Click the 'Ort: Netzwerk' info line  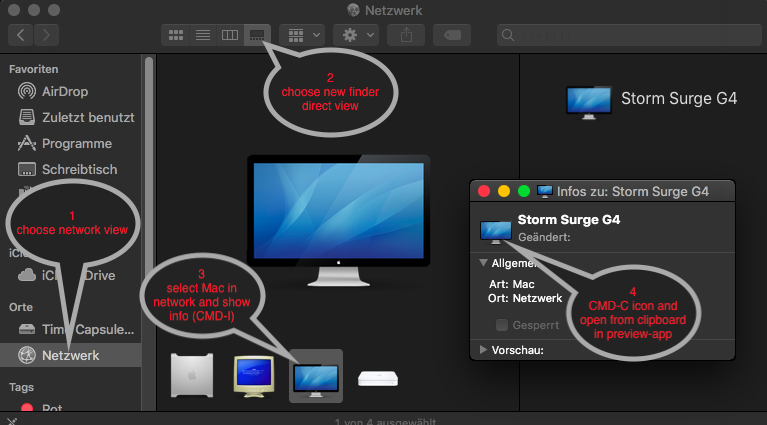[x=525, y=298]
